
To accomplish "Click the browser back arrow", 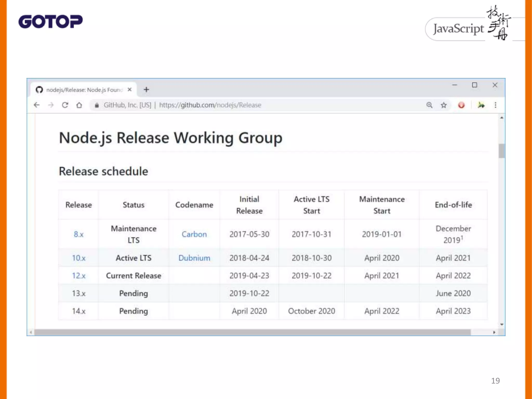I will coord(37,105).
